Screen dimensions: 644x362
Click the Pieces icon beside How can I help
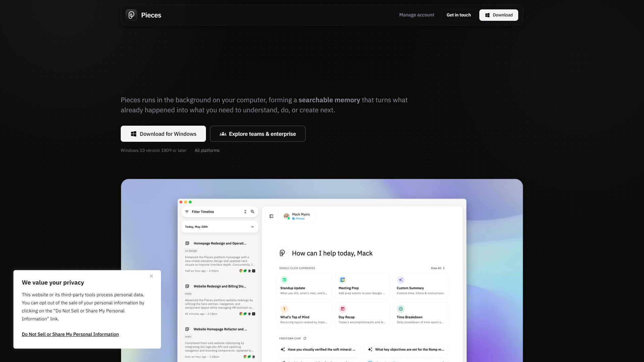[282, 253]
